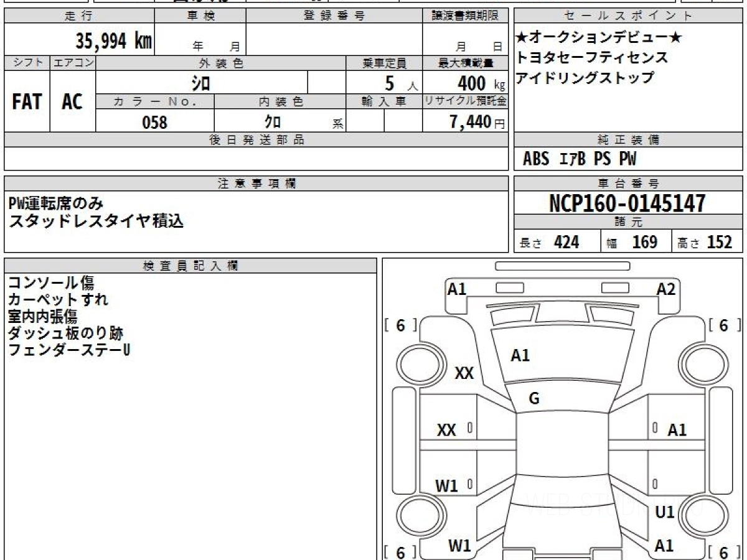
Task: Select the PW運転席のみ note
Action: [56, 203]
